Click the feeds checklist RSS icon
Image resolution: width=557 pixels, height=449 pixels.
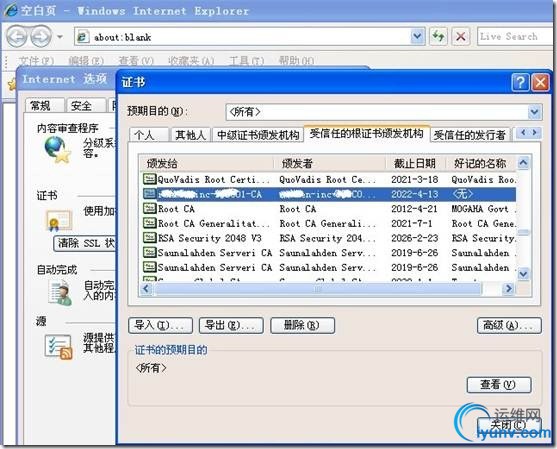click(59, 347)
